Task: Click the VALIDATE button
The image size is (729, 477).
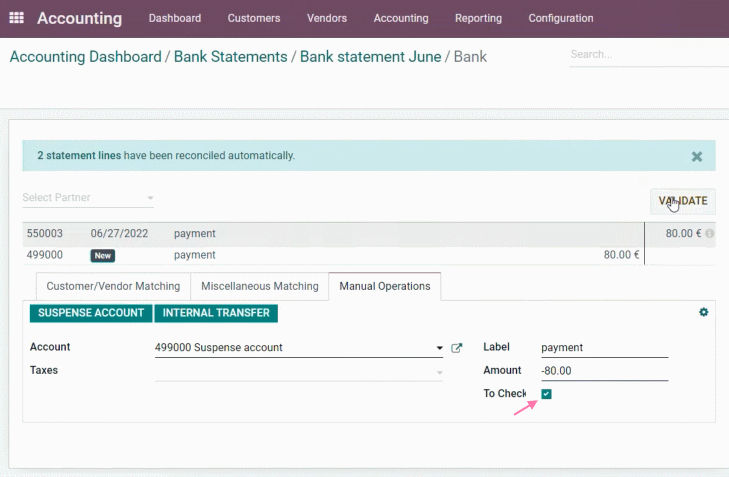Action: tap(683, 201)
